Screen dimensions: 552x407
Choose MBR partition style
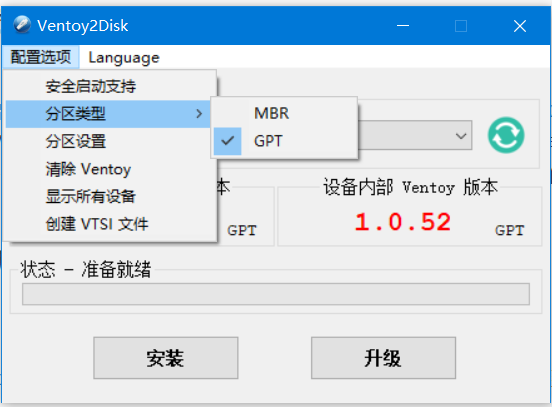[x=284, y=113]
